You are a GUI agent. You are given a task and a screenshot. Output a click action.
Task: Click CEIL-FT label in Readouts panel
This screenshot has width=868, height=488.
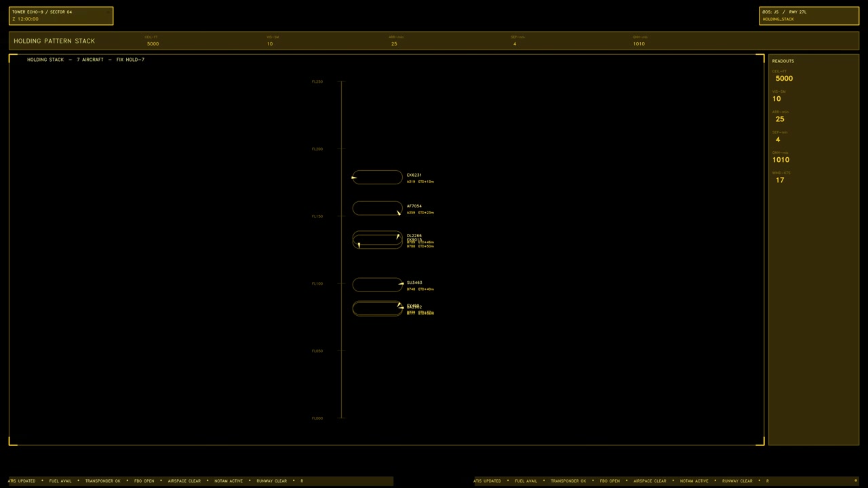pyautogui.click(x=779, y=71)
